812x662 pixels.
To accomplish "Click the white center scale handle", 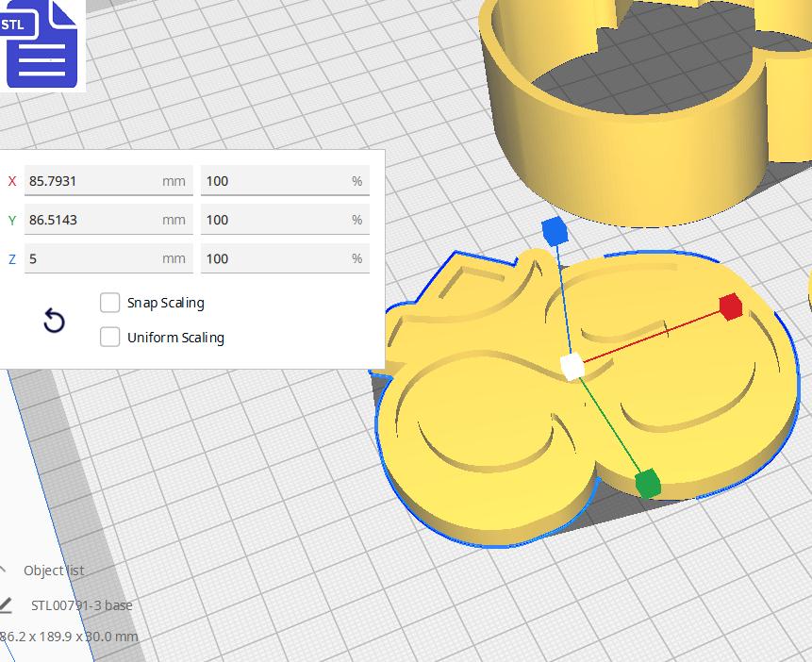I will 572,367.
